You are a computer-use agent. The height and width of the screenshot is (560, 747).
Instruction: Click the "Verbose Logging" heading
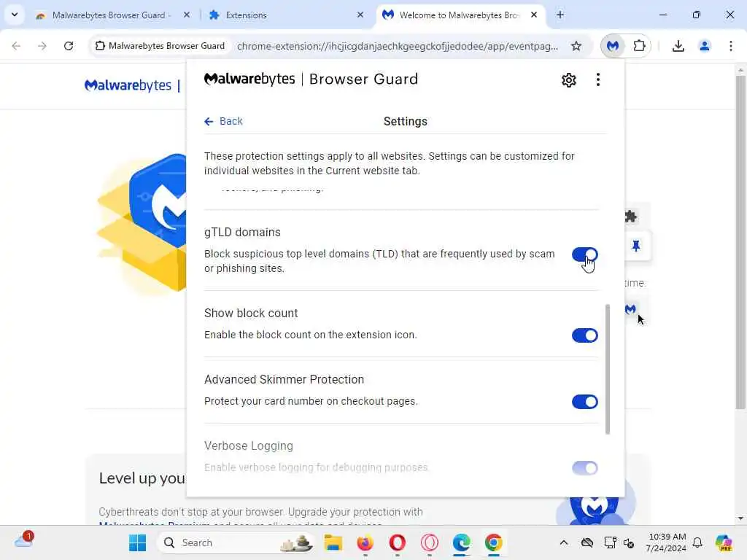pos(249,446)
